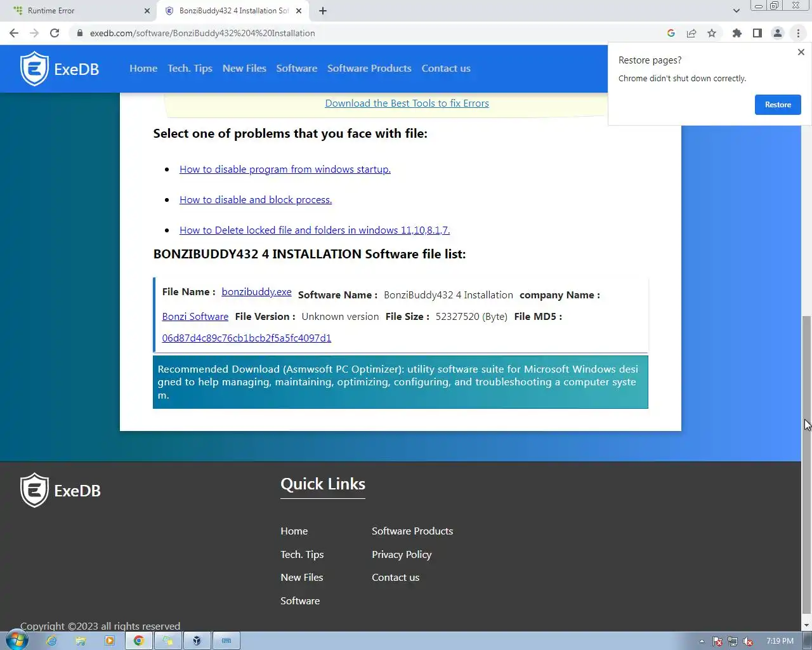Close the Runtime Error tab
Image resolution: width=812 pixels, height=650 pixels.
coord(147,11)
